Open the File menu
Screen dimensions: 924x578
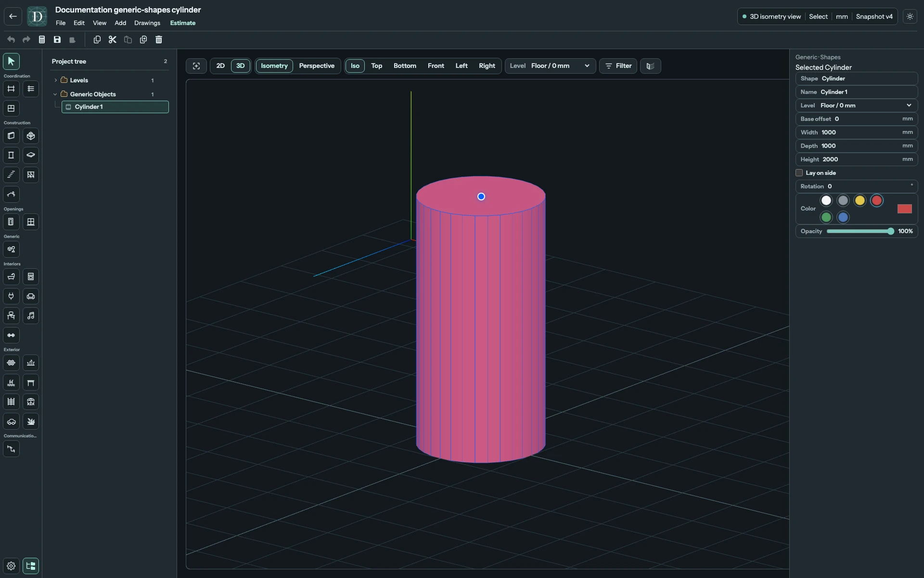tap(61, 23)
